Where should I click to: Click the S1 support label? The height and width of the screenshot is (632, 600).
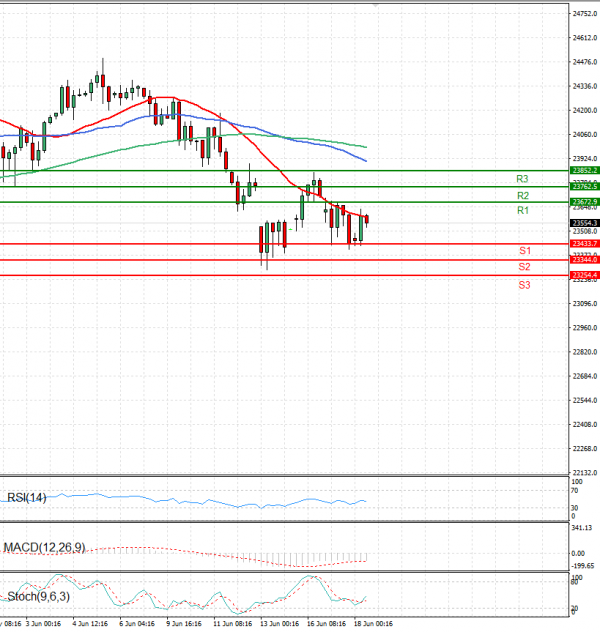coord(525,251)
